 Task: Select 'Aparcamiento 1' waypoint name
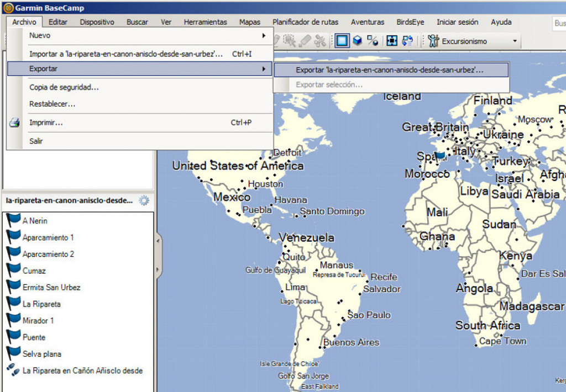[x=48, y=237]
